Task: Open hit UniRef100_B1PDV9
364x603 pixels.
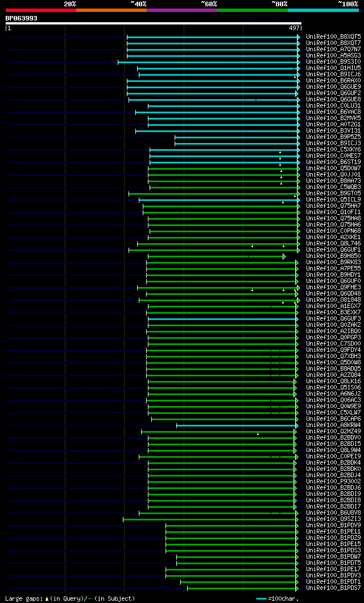Action: point(334,526)
